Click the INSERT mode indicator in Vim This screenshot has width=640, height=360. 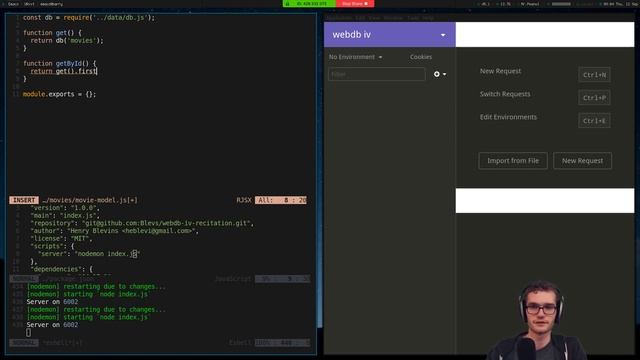tap(24, 200)
